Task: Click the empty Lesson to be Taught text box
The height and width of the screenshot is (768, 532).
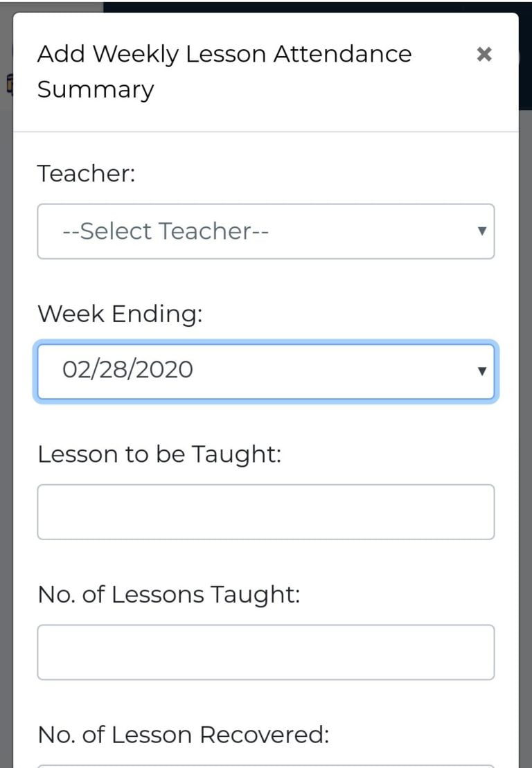Action: pos(265,511)
